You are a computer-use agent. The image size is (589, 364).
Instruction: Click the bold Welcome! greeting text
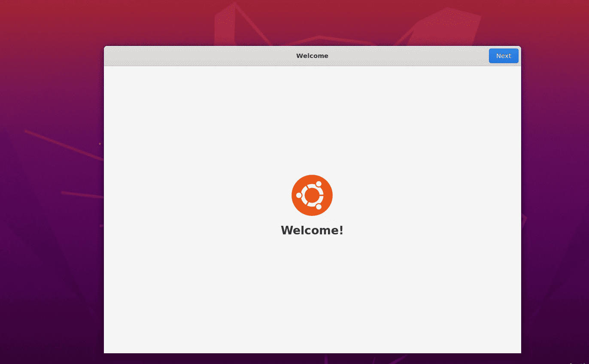tap(312, 230)
